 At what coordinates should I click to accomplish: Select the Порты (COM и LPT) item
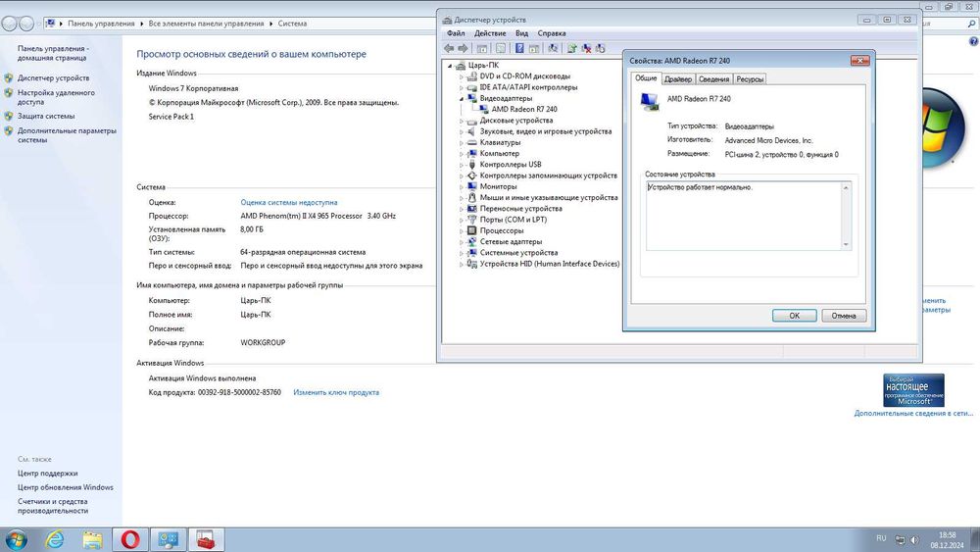514,220
